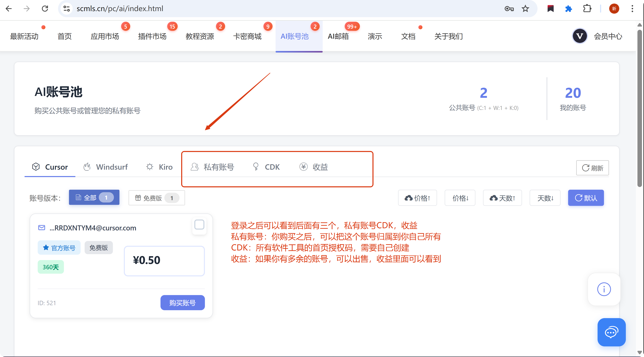Click the page vertical scrollbar

(x=639, y=108)
